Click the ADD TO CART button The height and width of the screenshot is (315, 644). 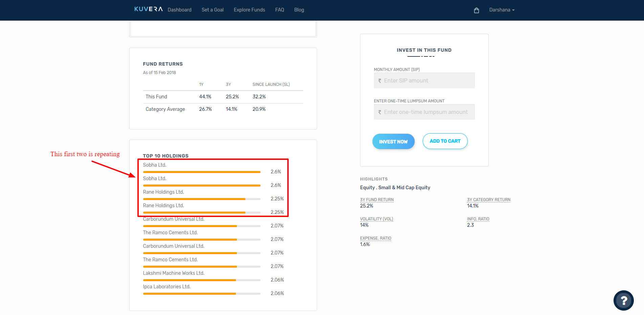pyautogui.click(x=445, y=141)
